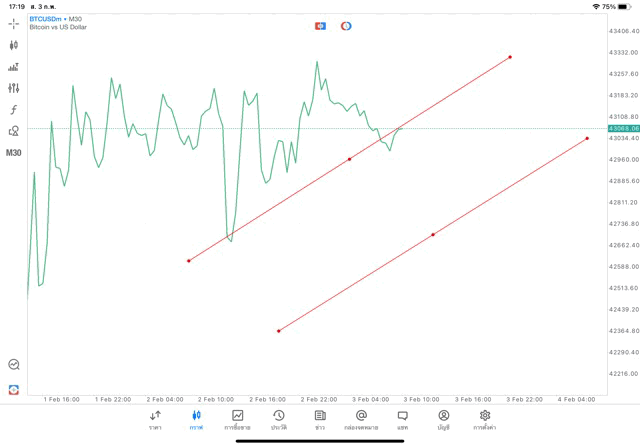Open the M30 timeframe selector
The image size is (640, 447).
pyautogui.click(x=14, y=153)
